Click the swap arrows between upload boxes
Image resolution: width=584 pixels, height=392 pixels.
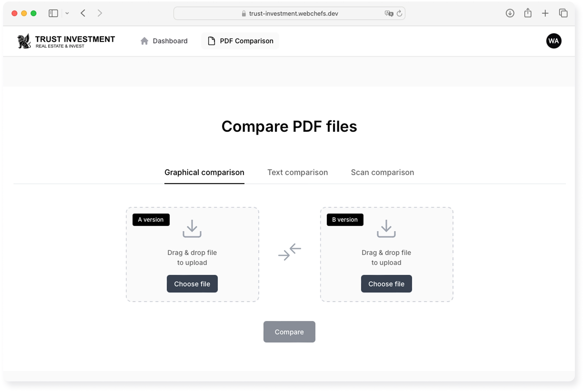289,252
